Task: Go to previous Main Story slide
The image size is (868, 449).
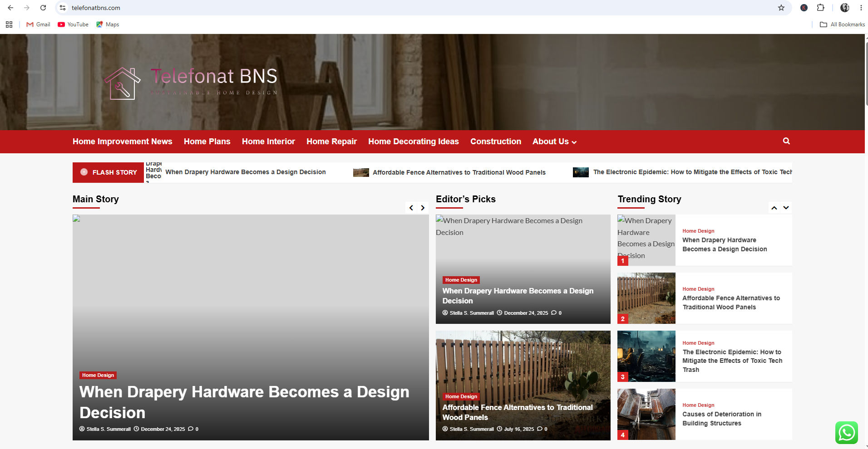Action: tap(411, 208)
